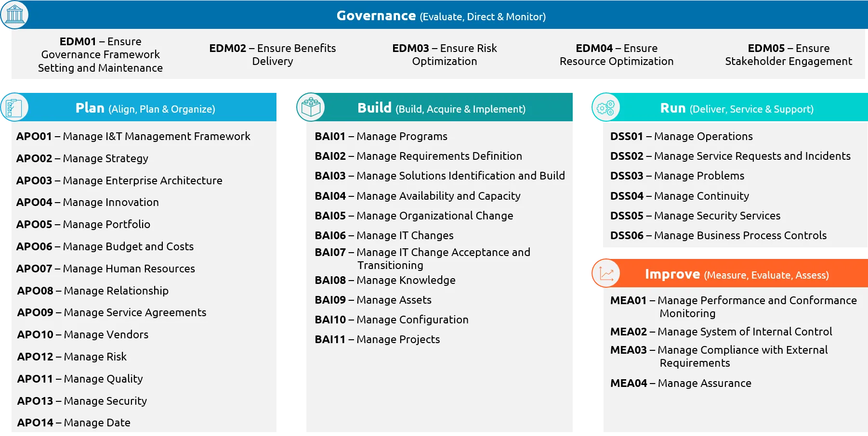The image size is (868, 436).
Task: Open DSS06 Manage Business Process Controls
Action: click(x=718, y=235)
